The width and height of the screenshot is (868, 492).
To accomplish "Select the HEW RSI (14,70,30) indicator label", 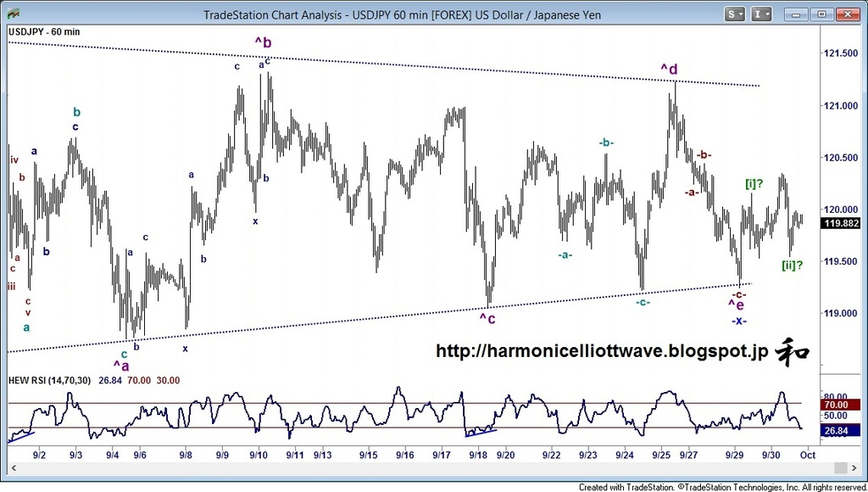I will pyautogui.click(x=51, y=380).
